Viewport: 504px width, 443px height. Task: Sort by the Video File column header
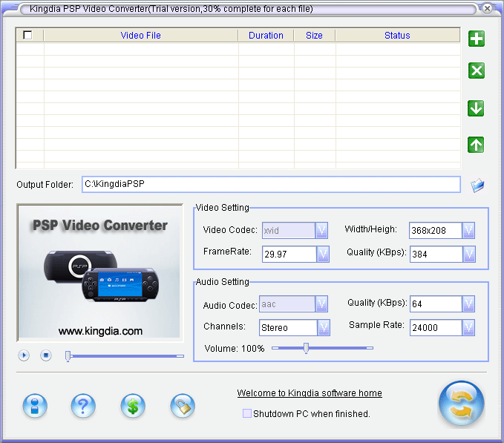click(x=140, y=35)
